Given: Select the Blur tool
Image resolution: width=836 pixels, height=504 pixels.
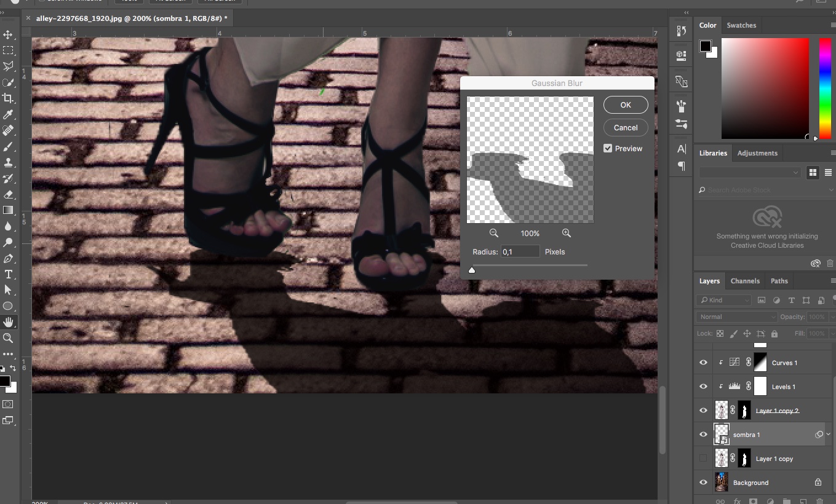Looking at the screenshot, I should (x=8, y=226).
